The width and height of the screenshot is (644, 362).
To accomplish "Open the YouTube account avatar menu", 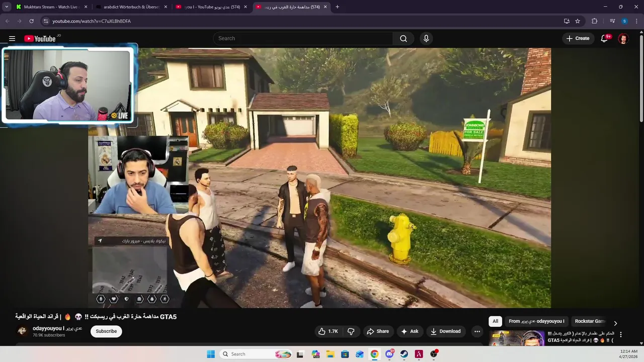I will 623,39.
